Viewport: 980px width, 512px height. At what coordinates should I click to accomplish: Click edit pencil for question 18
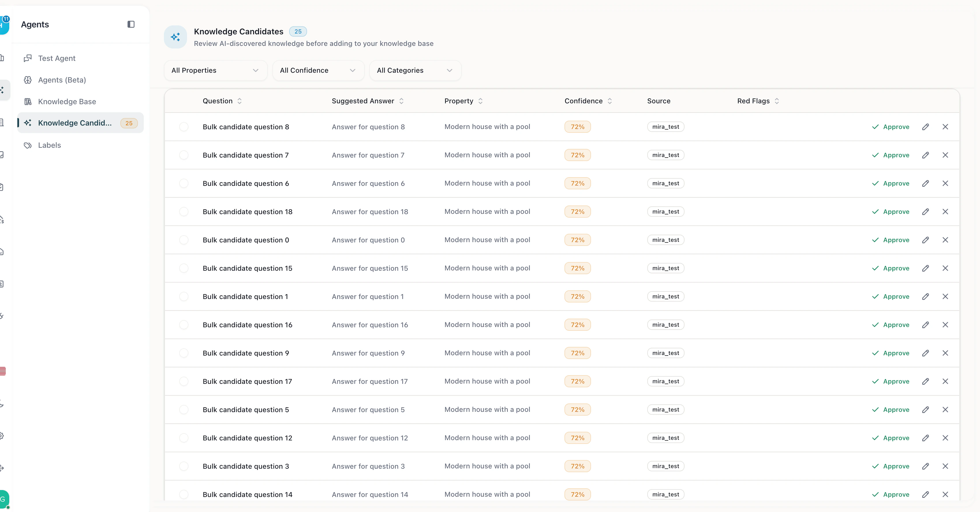(925, 212)
